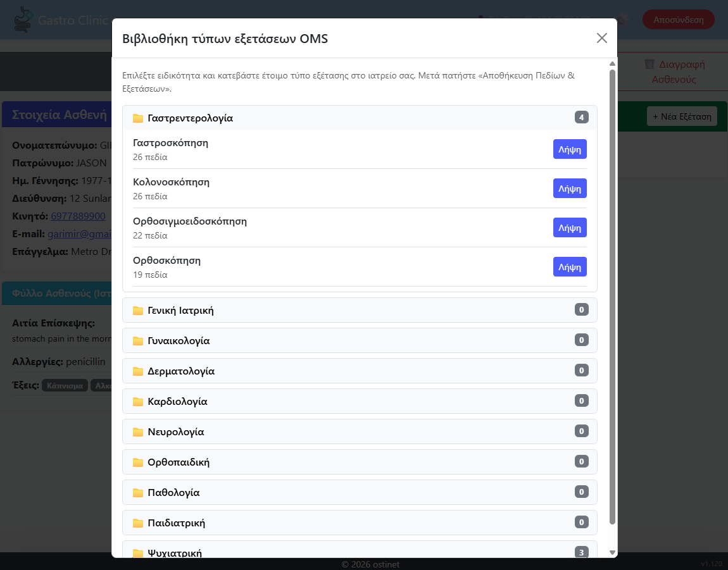This screenshot has height=570, width=728.
Task: Click Λήψη for Ορθοσκόπηση
Action: coord(570,267)
